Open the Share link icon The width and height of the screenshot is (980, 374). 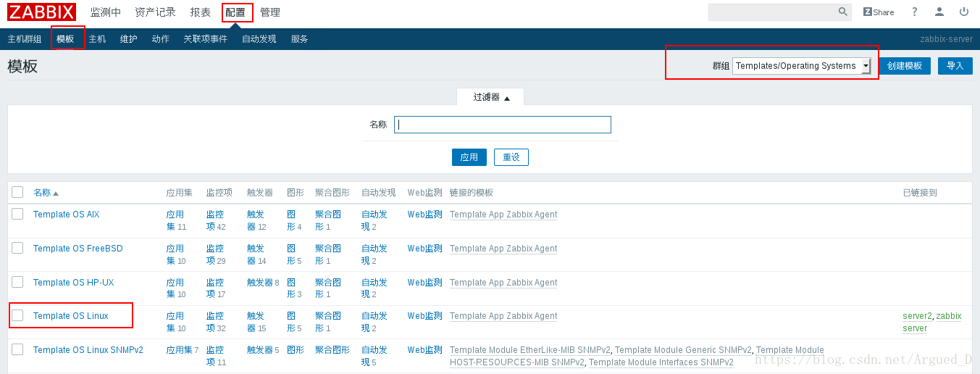(x=879, y=12)
